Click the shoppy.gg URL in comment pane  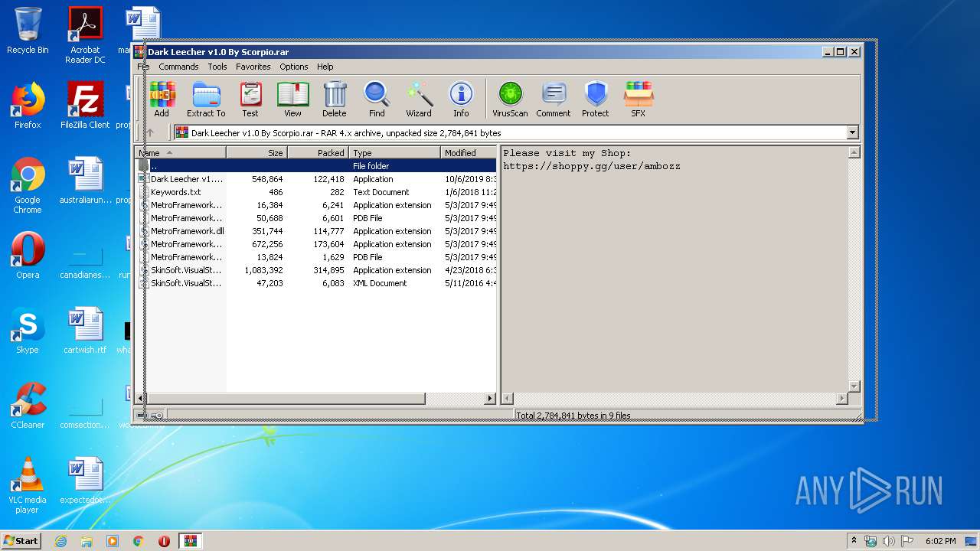coord(591,166)
